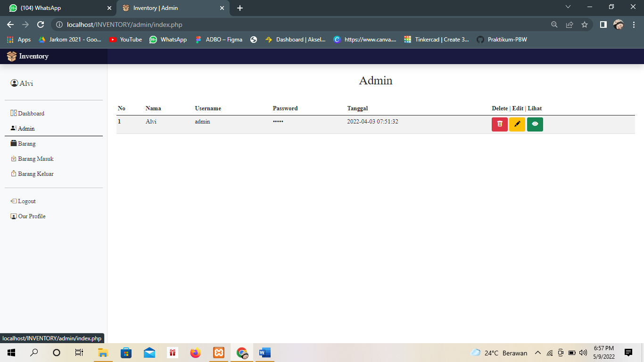View Alvi's details using the eye button
This screenshot has width=644, height=362.
(535, 124)
